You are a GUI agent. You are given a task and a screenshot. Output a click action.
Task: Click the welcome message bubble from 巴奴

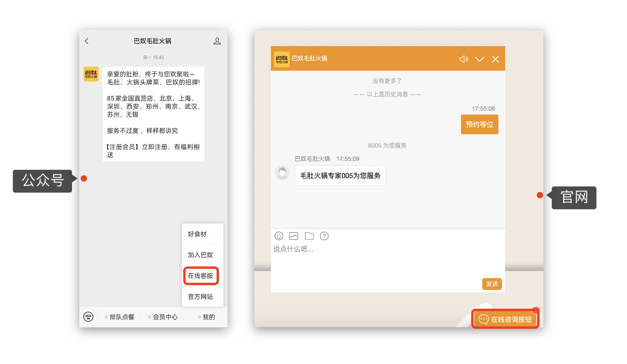(x=153, y=114)
